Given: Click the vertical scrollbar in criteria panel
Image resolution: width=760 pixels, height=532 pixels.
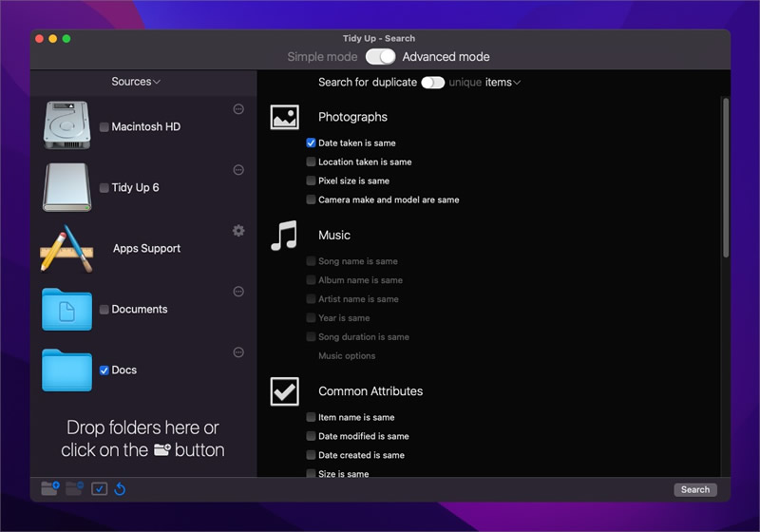Looking at the screenshot, I should 726,178.
